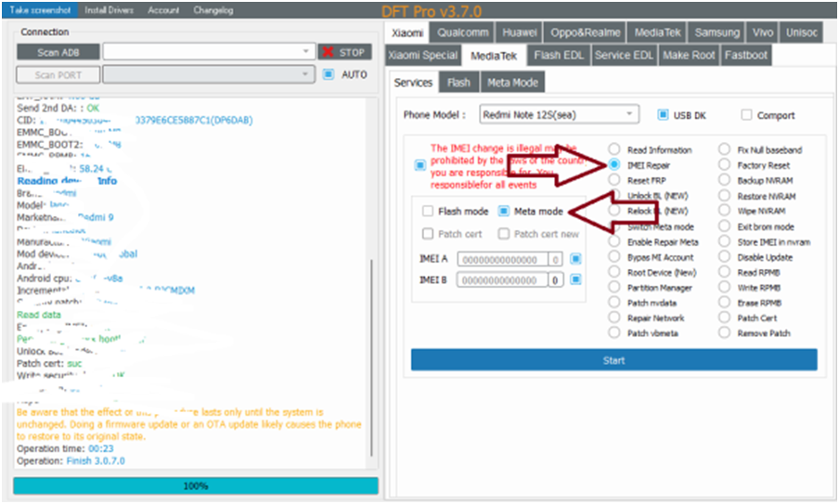Select Root Device (New) option
The height and width of the screenshot is (504, 839).
(614, 272)
